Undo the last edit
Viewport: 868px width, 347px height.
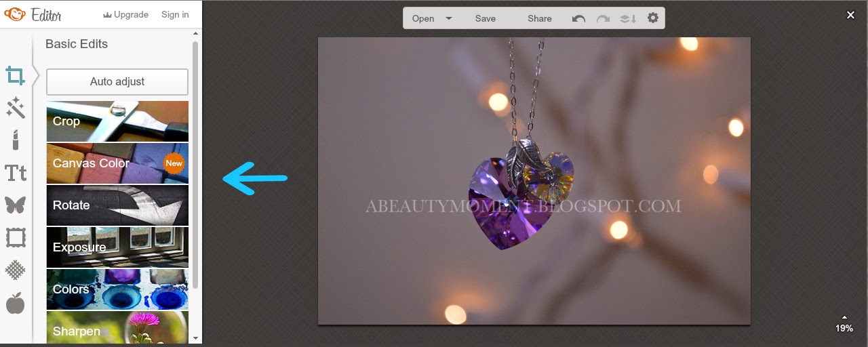[x=578, y=18]
